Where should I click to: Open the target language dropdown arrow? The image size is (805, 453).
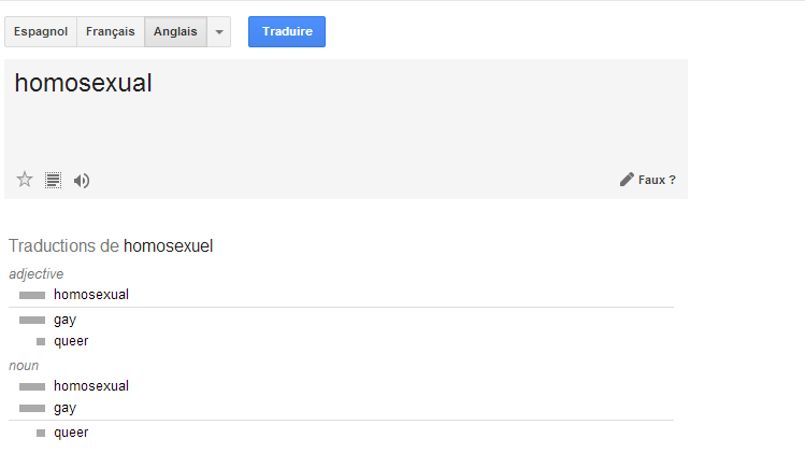tap(219, 32)
